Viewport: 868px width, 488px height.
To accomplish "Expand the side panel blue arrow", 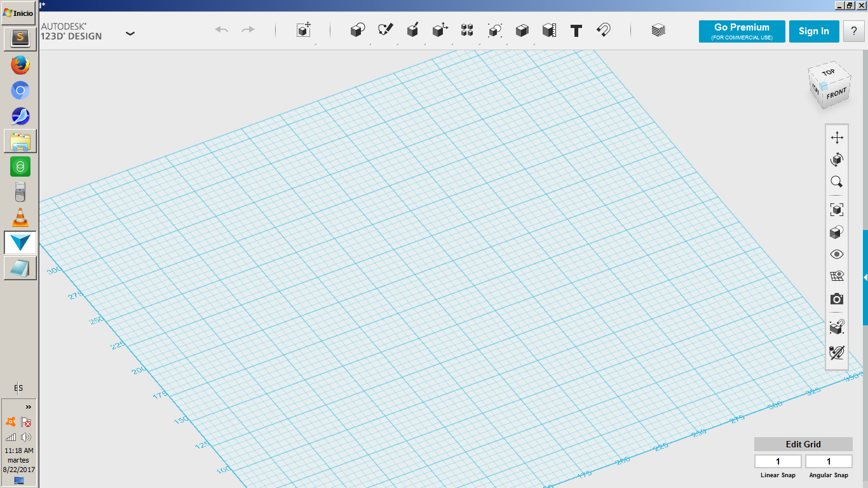I will pos(865,278).
